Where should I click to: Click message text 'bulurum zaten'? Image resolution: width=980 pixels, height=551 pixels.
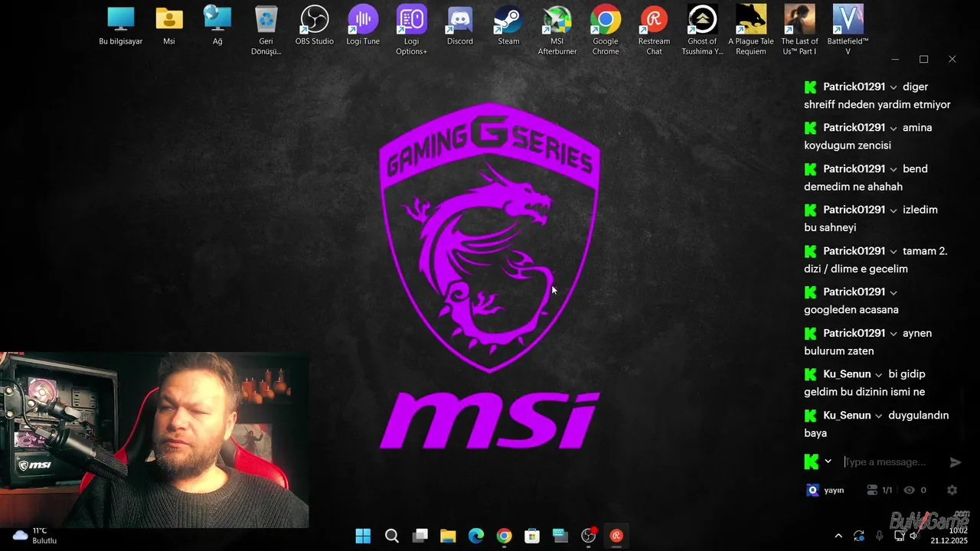[839, 351]
